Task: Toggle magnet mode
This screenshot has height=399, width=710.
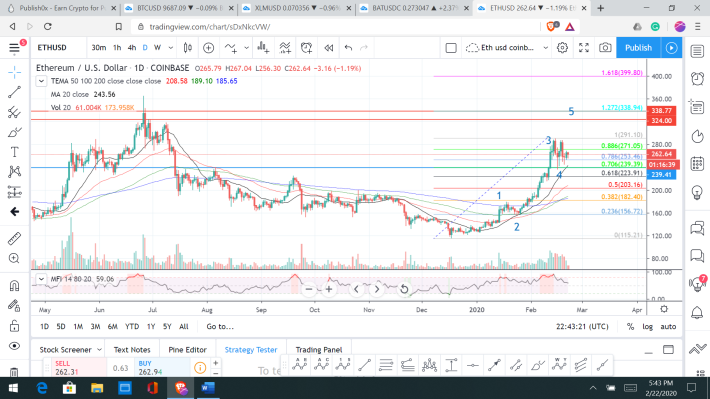Action: pyautogui.click(x=14, y=285)
